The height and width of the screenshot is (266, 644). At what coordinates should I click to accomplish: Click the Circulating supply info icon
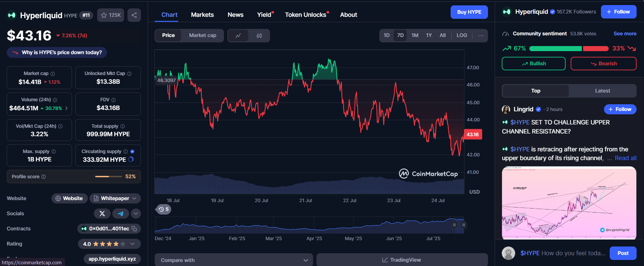tap(125, 151)
